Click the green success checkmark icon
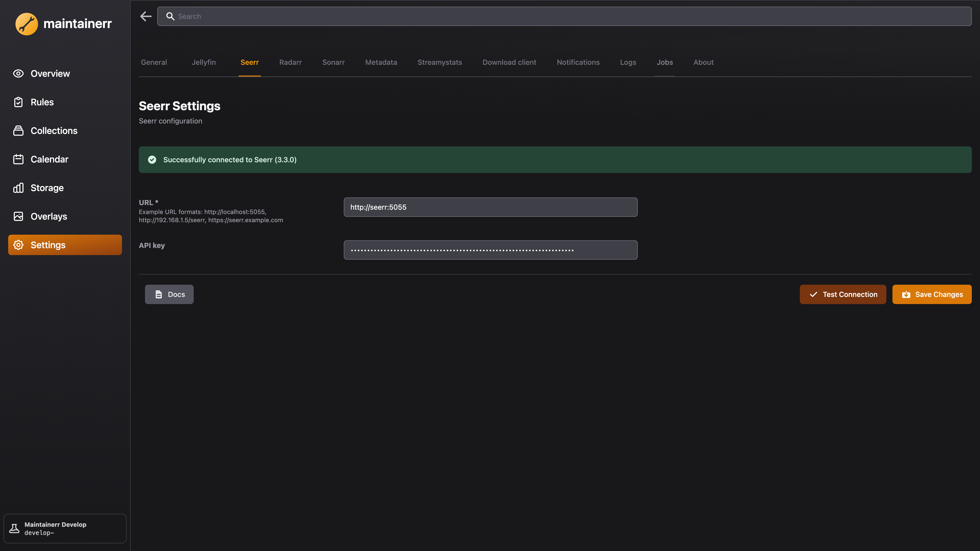Image resolution: width=980 pixels, height=551 pixels. point(152,160)
